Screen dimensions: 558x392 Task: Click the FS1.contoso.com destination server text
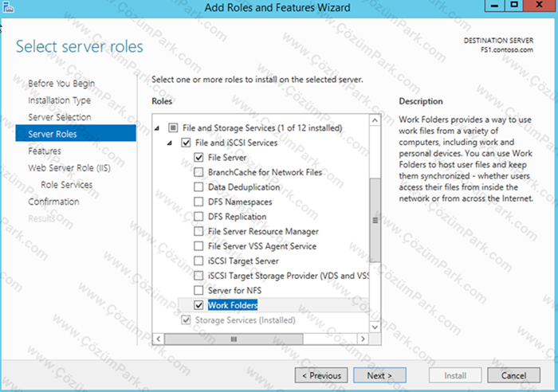click(x=507, y=50)
